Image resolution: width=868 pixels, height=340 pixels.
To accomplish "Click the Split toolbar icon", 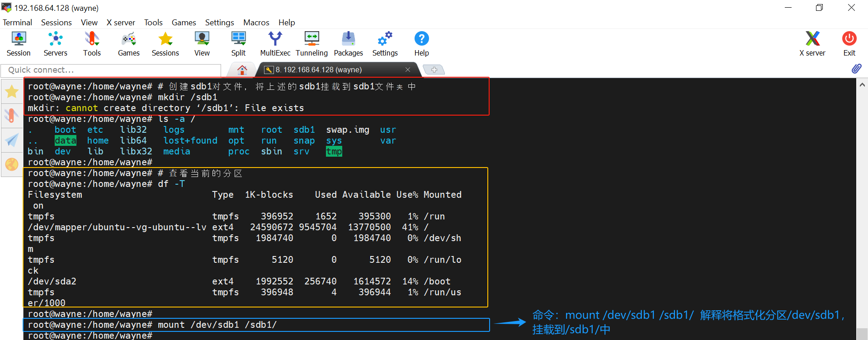I will pyautogui.click(x=239, y=44).
